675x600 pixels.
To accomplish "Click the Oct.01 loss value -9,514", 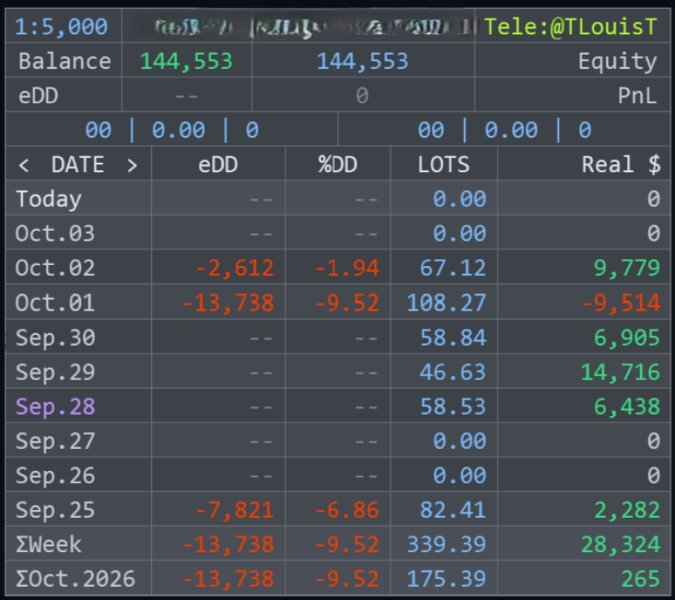I will pos(621,303).
